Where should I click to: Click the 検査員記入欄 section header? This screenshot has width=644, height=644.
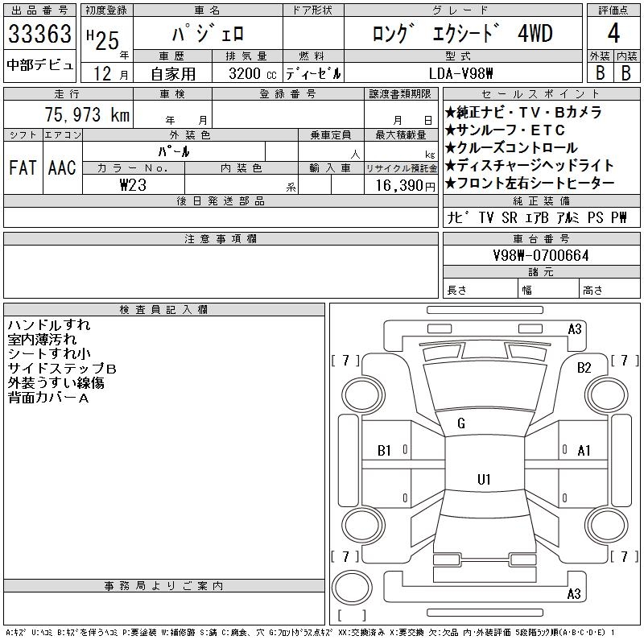click(x=164, y=310)
